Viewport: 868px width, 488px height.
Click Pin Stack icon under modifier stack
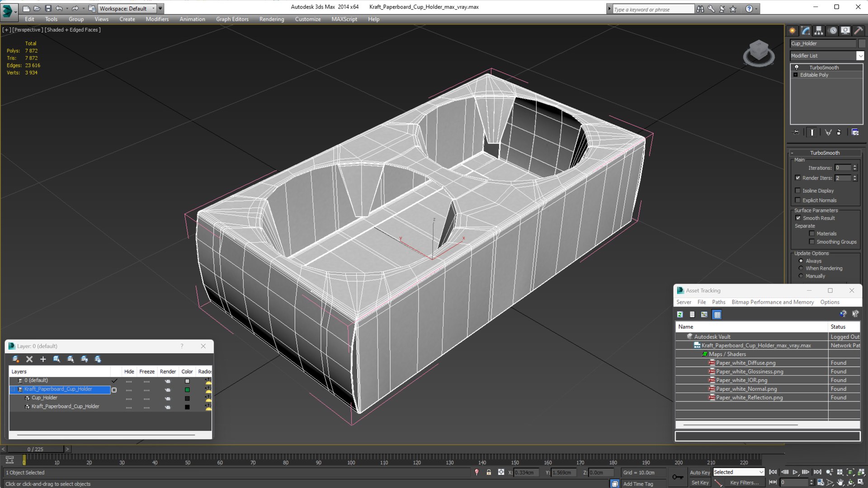tap(796, 132)
